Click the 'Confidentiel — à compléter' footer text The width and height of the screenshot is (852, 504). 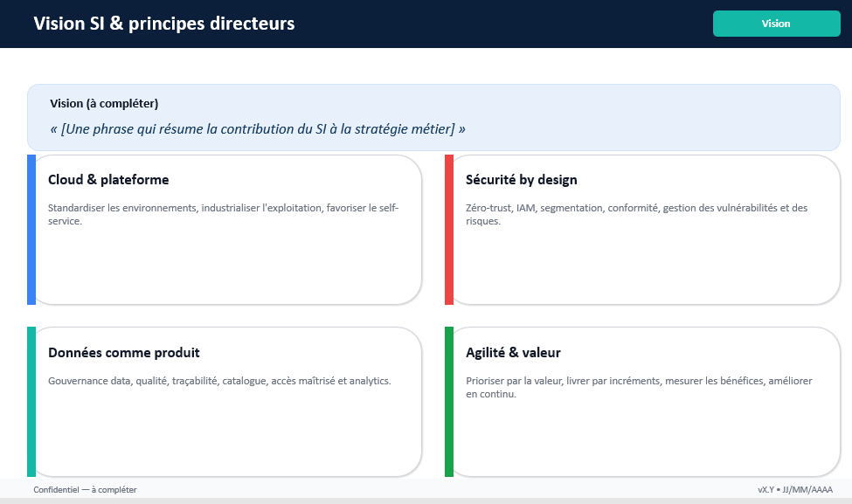(85, 490)
